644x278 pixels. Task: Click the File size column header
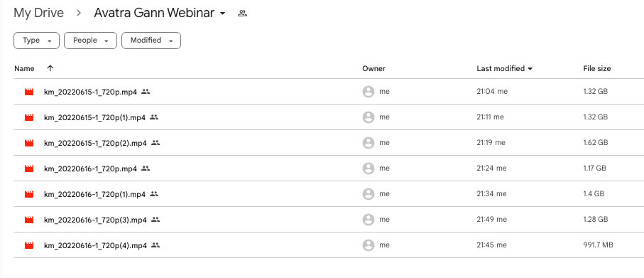coord(596,69)
